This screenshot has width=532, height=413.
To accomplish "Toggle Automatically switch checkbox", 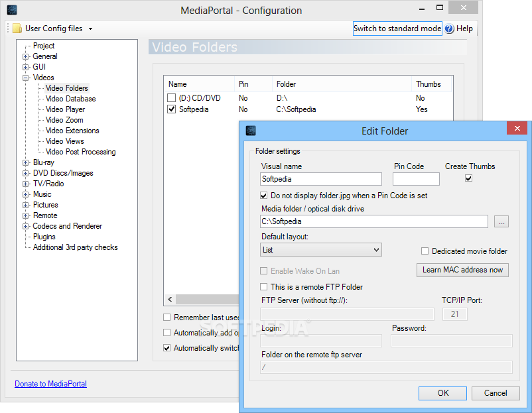I will point(166,348).
